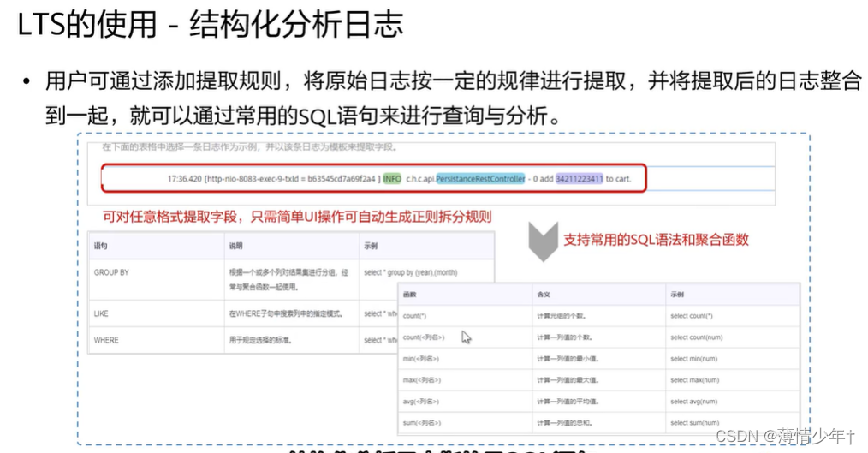The width and height of the screenshot is (868, 453).
Task: Click the b63545cd7a69f2a4 transaction id text
Action: [341, 179]
